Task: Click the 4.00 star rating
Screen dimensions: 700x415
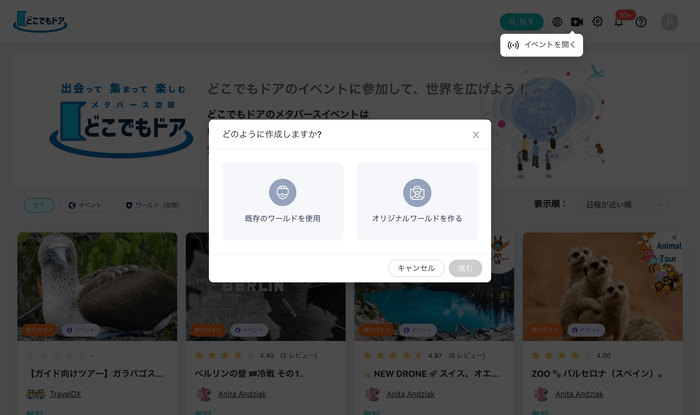Action: coord(571,356)
